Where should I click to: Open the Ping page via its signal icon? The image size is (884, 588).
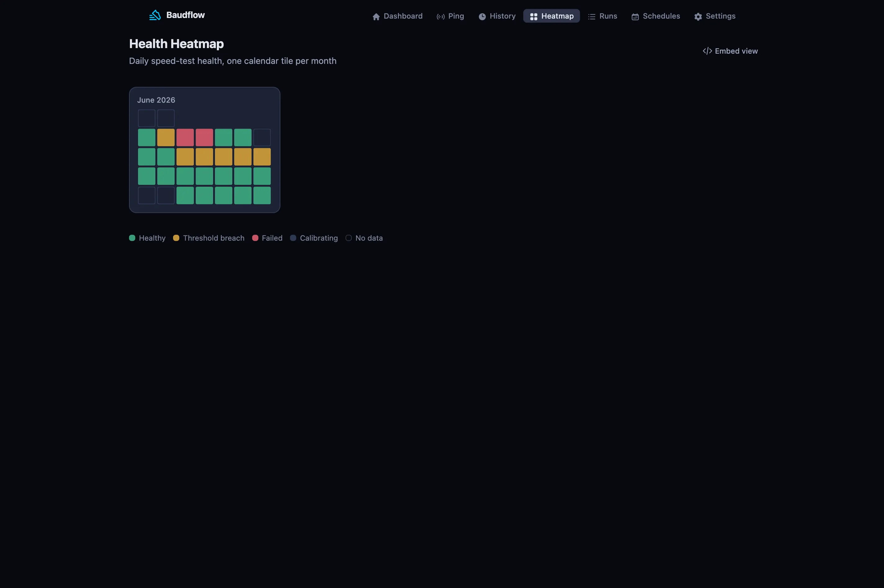pyautogui.click(x=441, y=16)
